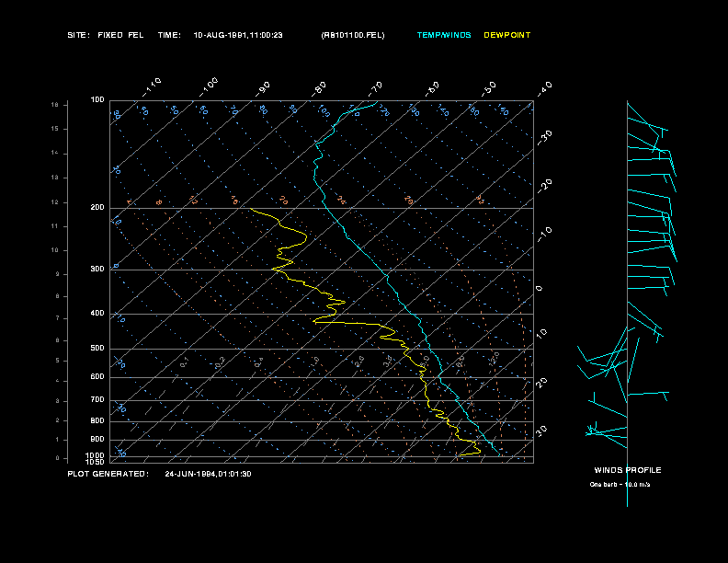The width and height of the screenshot is (728, 563).
Task: Click the One barb = 10.0 m/s note
Action: 620,485
